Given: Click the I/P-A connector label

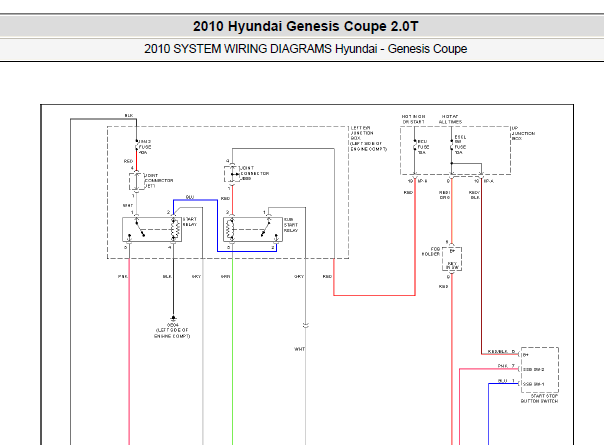Looking at the screenshot, I should (488, 181).
